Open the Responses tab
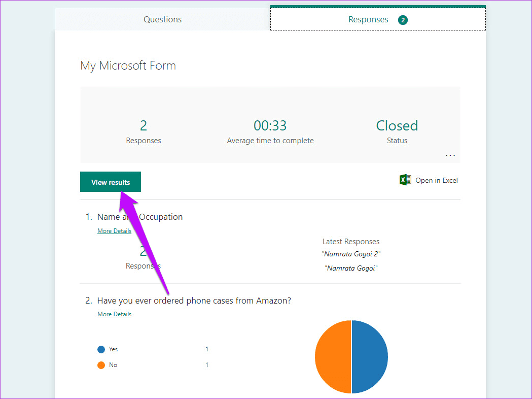This screenshot has height=399, width=532. point(378,19)
